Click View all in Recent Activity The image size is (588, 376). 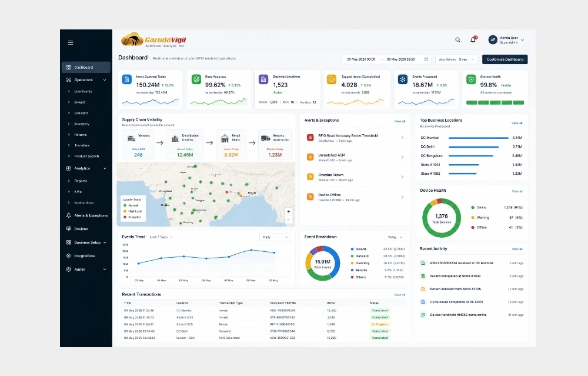click(x=517, y=249)
